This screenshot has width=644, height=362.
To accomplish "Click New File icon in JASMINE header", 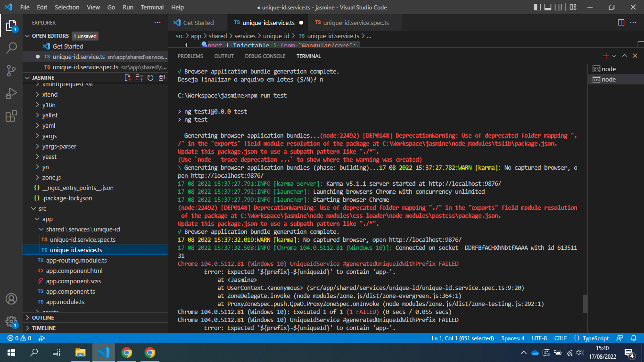I will coord(128,78).
